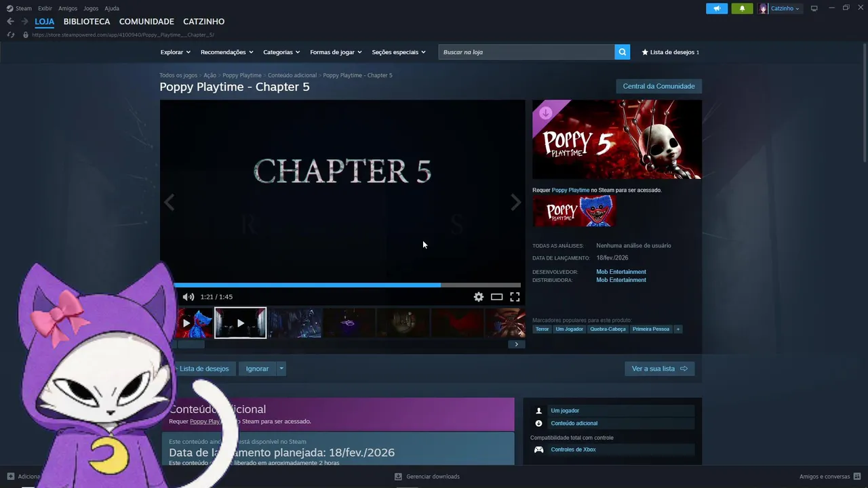Expand the Categorias dropdown menu

281,52
